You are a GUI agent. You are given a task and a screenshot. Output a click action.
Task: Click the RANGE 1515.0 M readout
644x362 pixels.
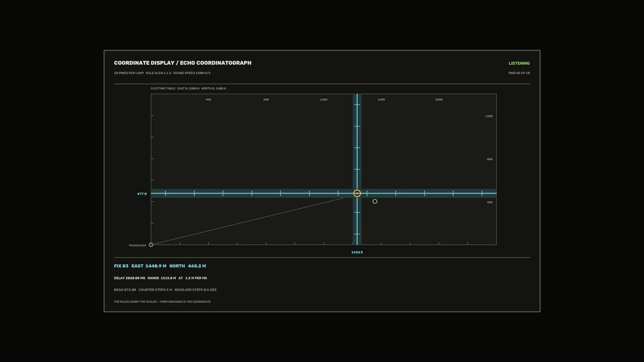[x=162, y=278]
